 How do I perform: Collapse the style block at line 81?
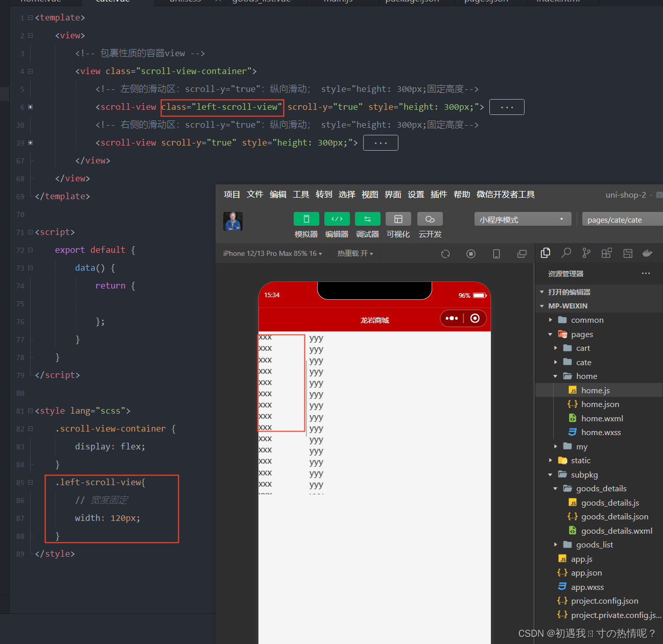point(30,411)
